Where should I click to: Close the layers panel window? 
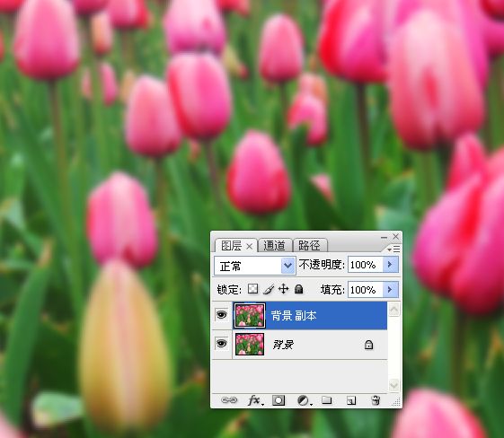point(396,237)
